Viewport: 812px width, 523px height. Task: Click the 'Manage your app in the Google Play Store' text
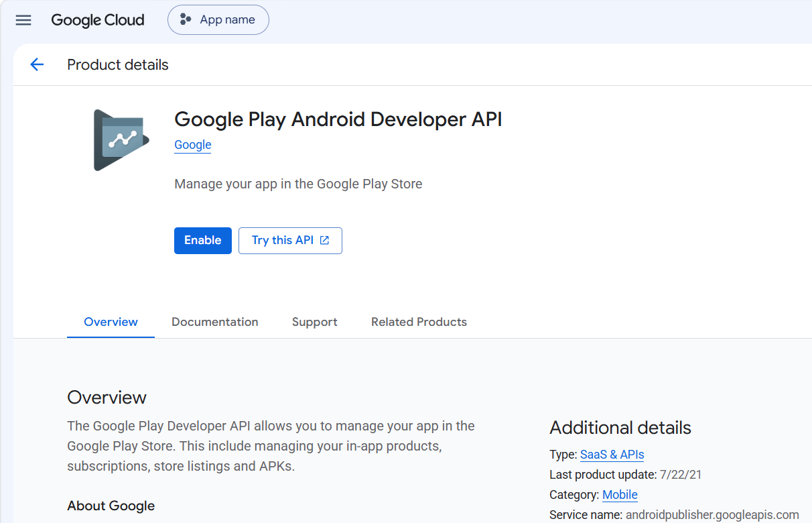[298, 184]
